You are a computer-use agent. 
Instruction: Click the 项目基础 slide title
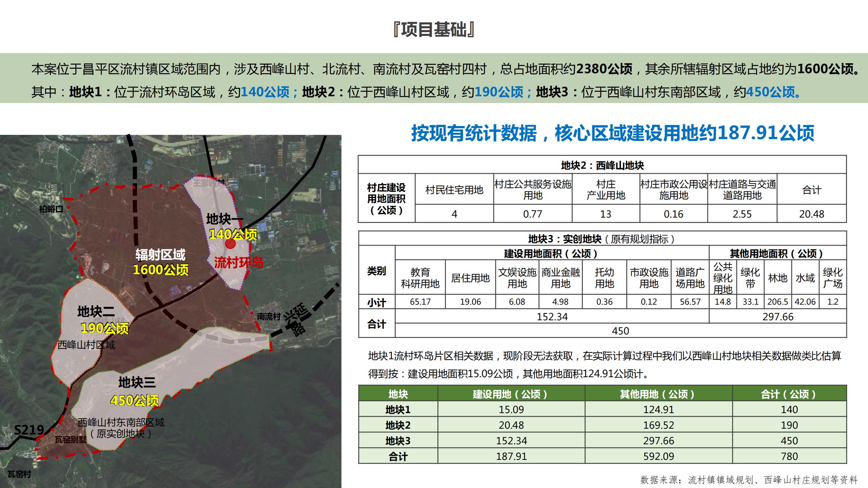(x=434, y=30)
